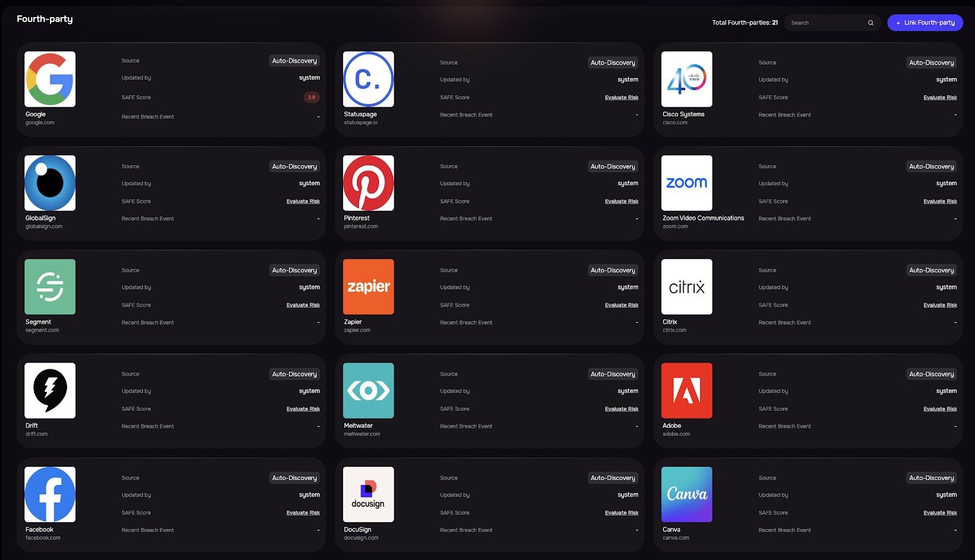This screenshot has height=560, width=975.
Task: Select the Cisco Systems logo
Action: click(x=687, y=79)
